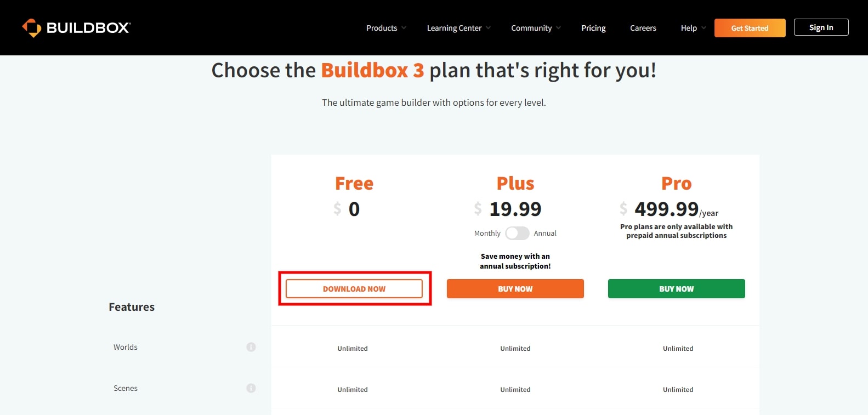868x415 pixels.
Task: Expand the Products dropdown menu
Action: [386, 28]
